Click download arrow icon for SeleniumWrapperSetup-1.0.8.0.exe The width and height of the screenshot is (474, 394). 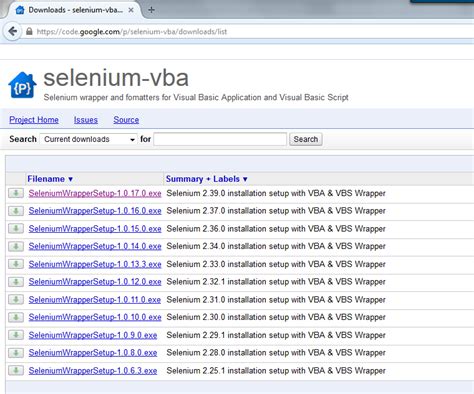pyautogui.click(x=16, y=353)
